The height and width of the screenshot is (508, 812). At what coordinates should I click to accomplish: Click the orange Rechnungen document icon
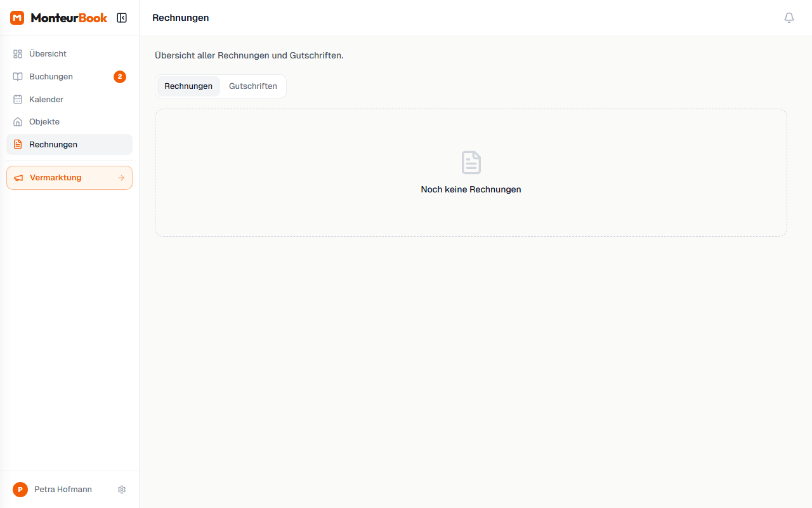[x=18, y=145]
